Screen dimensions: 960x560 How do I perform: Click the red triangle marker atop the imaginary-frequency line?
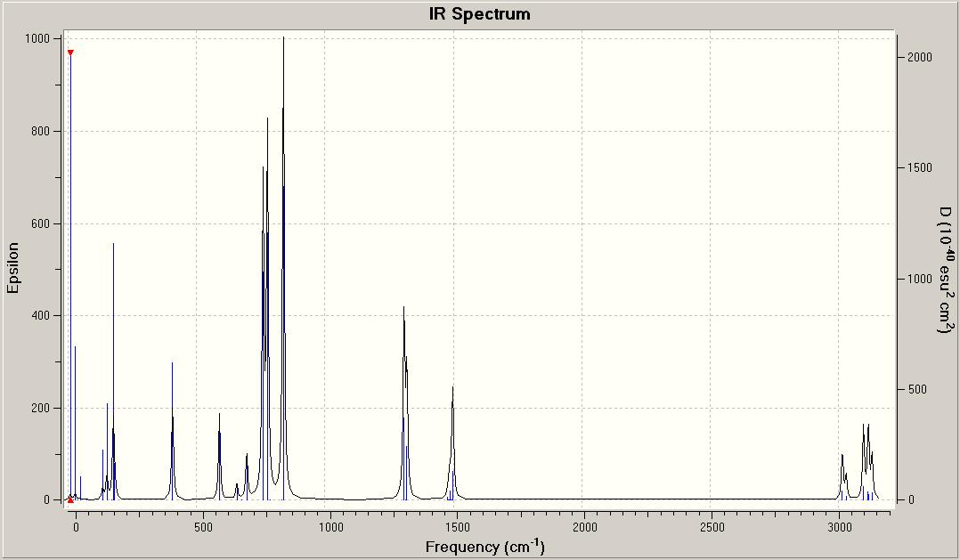point(70,53)
